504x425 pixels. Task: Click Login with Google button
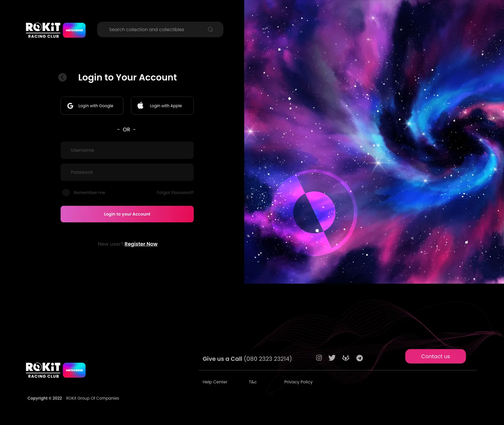tap(92, 106)
